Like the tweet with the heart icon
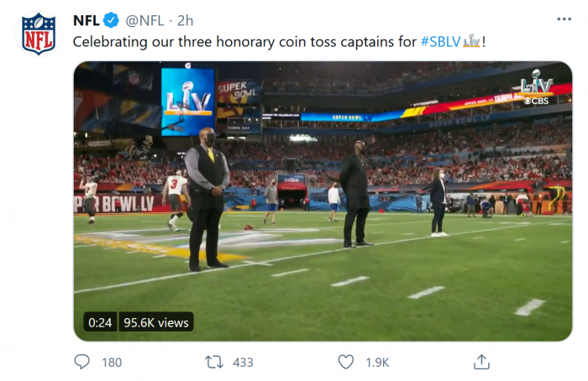 click(x=346, y=362)
